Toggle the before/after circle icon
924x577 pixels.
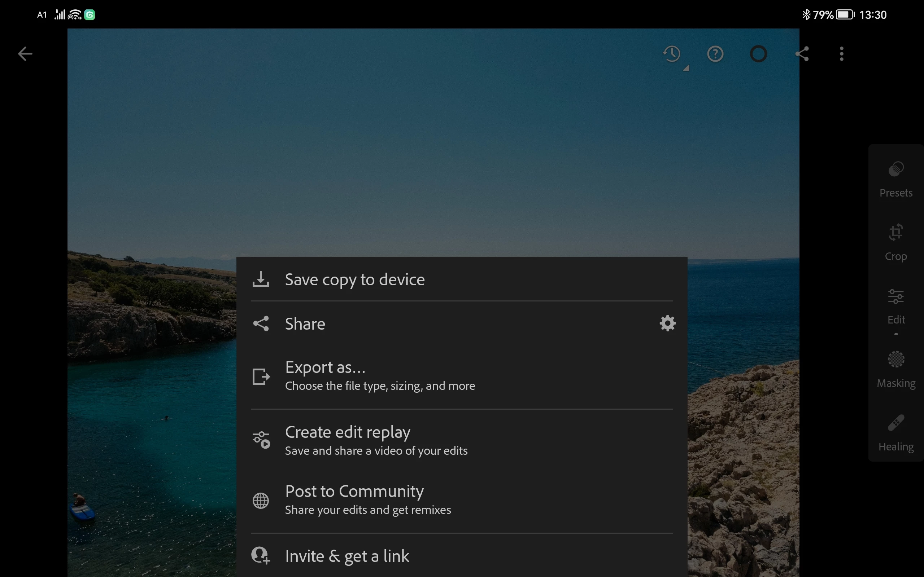pos(758,54)
